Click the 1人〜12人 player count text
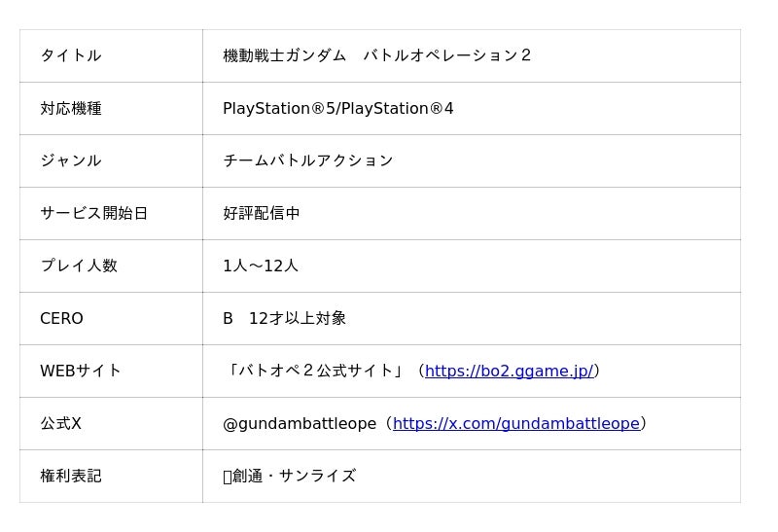The image size is (778, 532). [x=261, y=266]
